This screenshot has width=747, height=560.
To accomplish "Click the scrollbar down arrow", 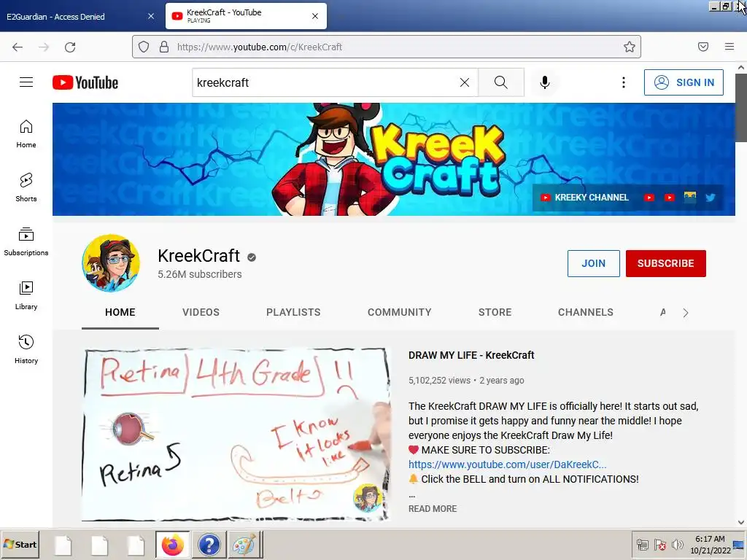I will click(741, 522).
